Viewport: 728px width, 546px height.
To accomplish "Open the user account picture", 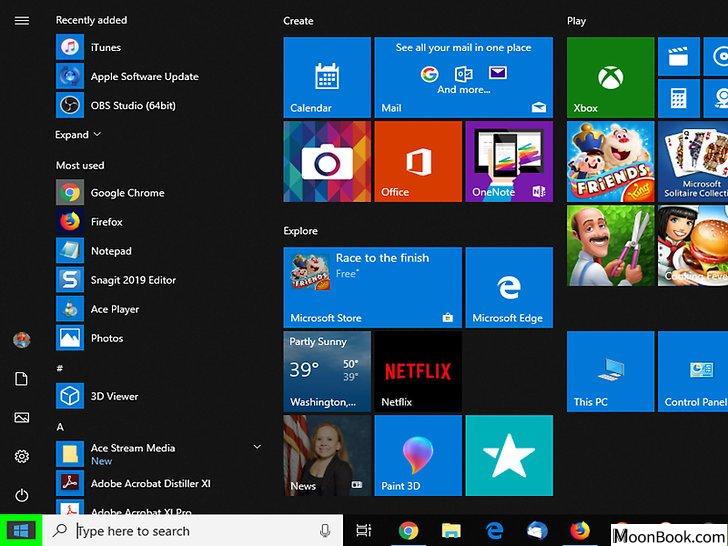I will [x=22, y=340].
